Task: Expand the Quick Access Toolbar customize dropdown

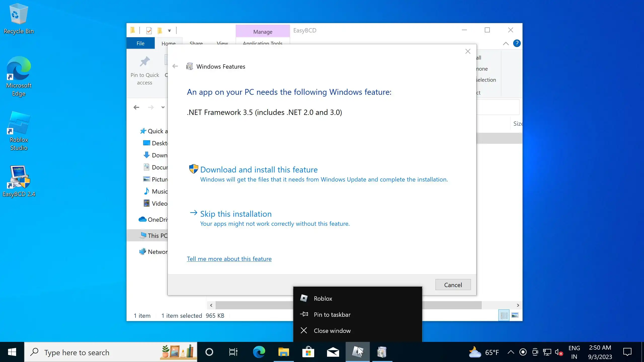Action: (169, 31)
